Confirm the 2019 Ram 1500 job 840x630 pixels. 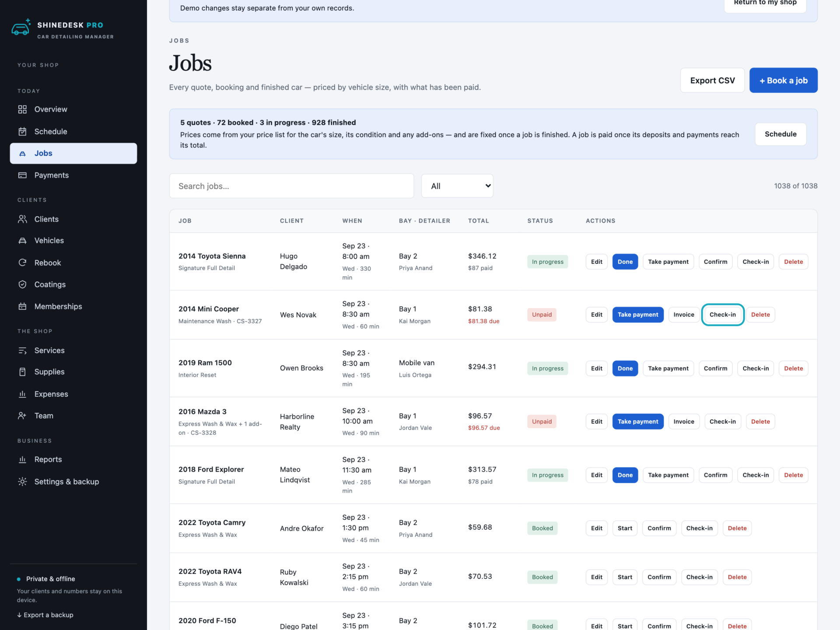(x=715, y=368)
